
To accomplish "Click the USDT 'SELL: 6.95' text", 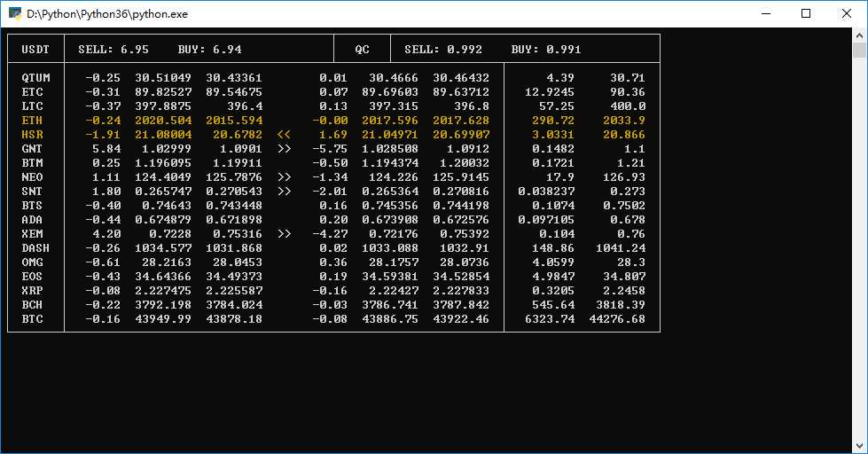I will click(113, 50).
